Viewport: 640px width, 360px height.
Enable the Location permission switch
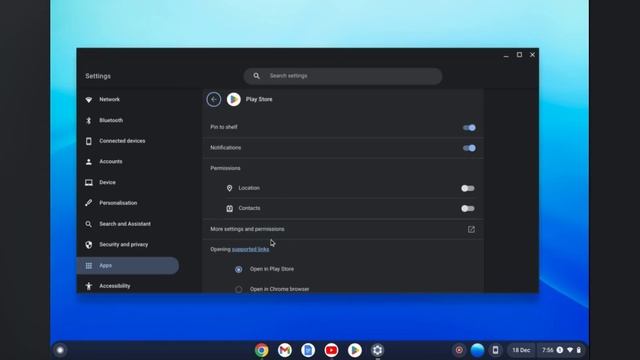pos(468,188)
